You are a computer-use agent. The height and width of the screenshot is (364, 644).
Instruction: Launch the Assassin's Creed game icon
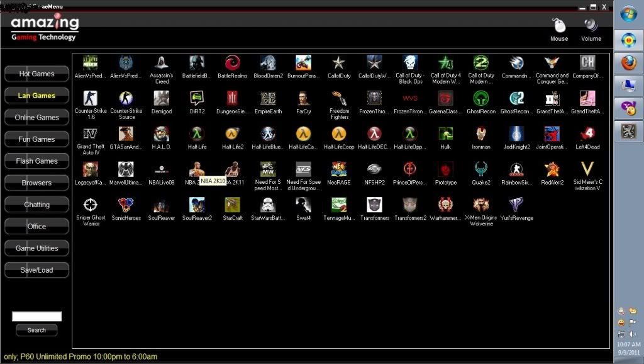coord(162,64)
